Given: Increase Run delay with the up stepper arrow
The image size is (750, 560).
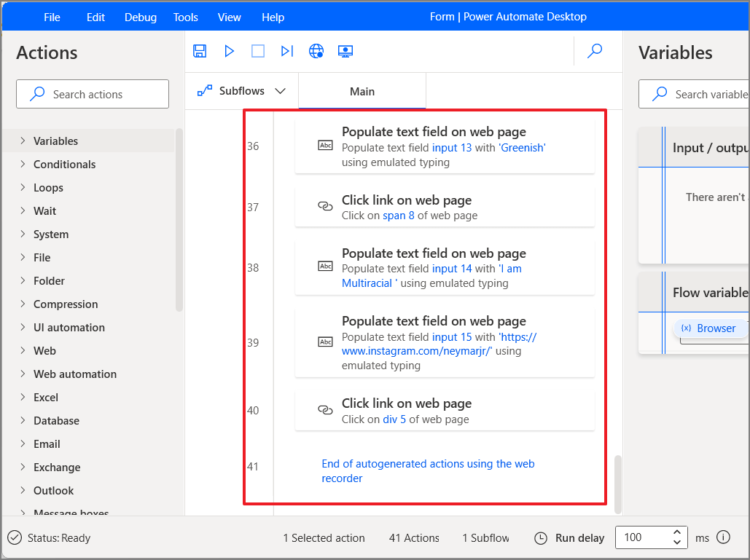Looking at the screenshot, I should pyautogui.click(x=676, y=532).
